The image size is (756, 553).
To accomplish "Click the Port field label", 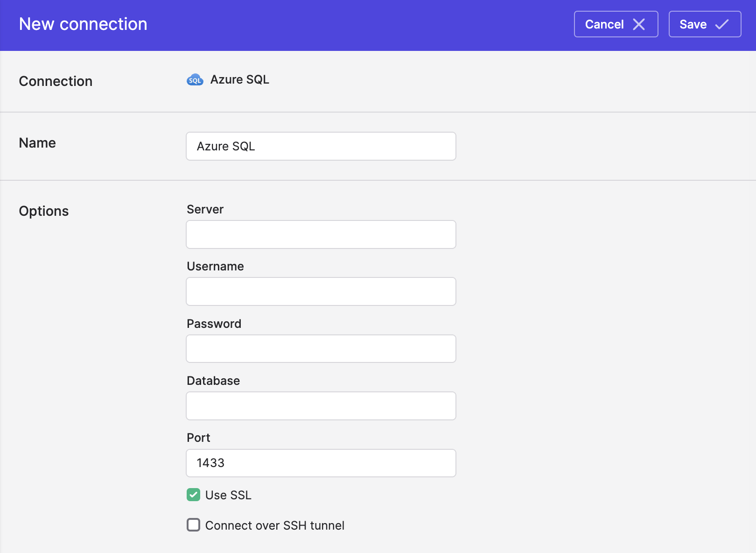I will coord(198,438).
